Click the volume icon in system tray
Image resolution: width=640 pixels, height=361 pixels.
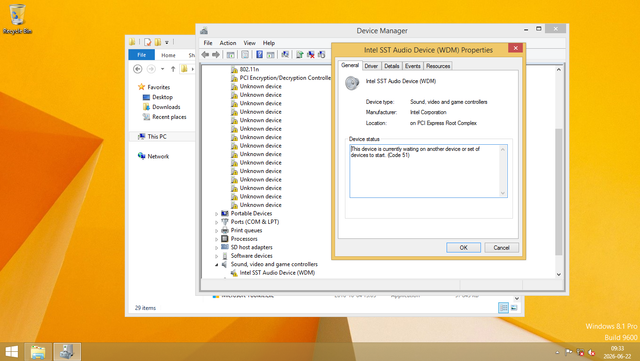[x=591, y=352]
